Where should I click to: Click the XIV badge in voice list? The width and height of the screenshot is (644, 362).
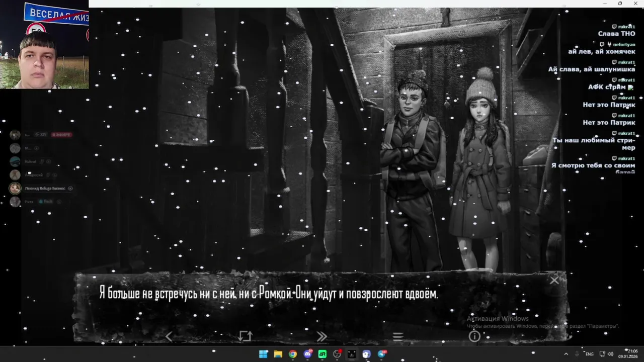[x=42, y=135]
